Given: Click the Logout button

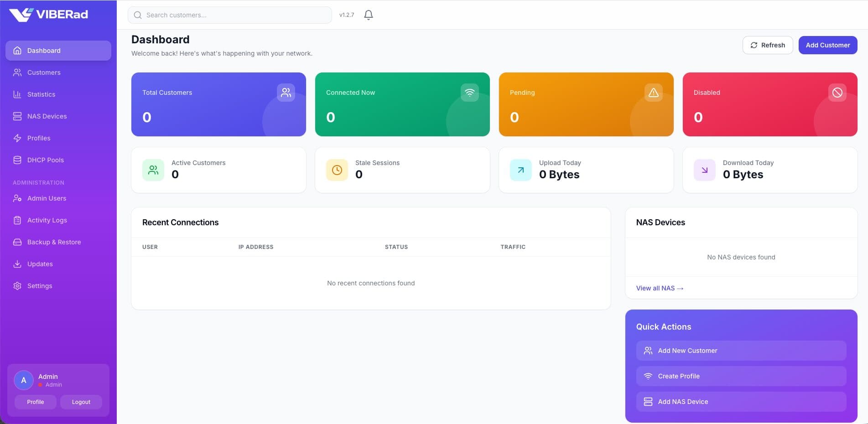Looking at the screenshot, I should pos(81,402).
